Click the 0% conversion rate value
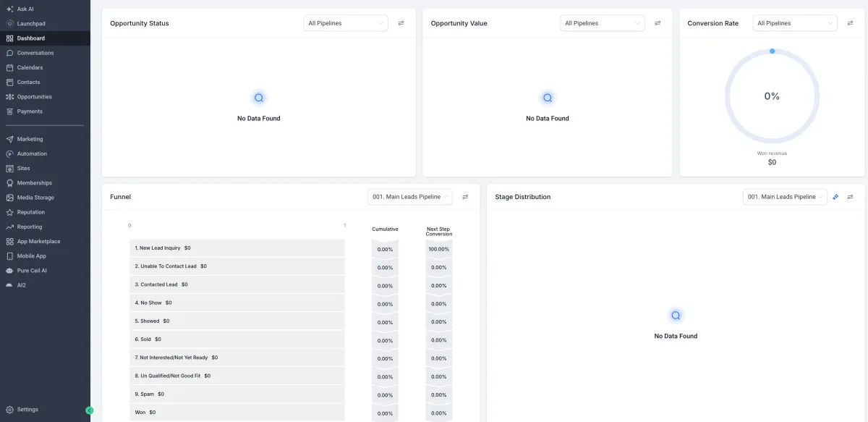This screenshot has height=422, width=868. click(773, 96)
